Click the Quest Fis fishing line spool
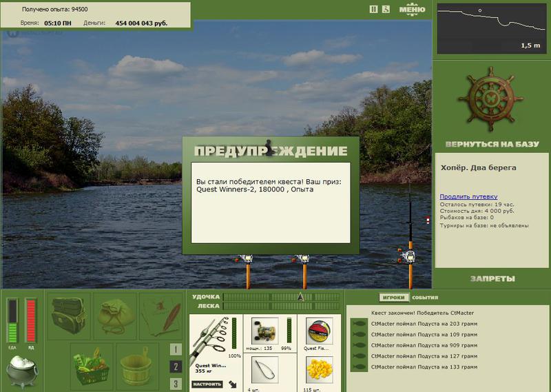This screenshot has width=551, height=392. 319,331
